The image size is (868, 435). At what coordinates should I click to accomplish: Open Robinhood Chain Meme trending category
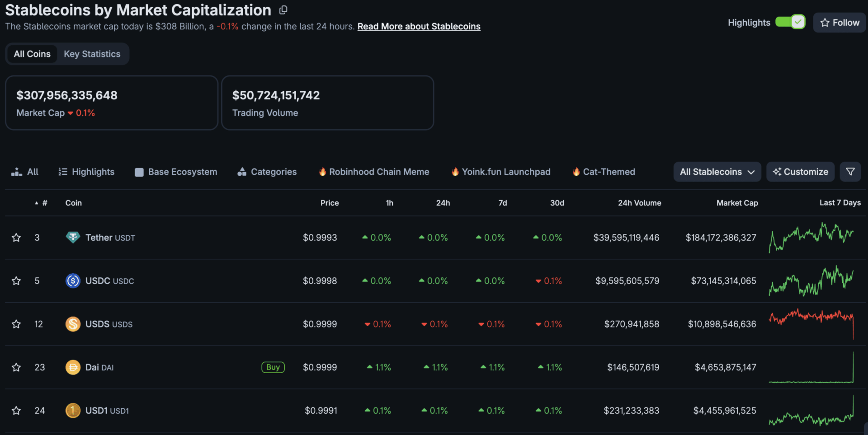(x=374, y=172)
